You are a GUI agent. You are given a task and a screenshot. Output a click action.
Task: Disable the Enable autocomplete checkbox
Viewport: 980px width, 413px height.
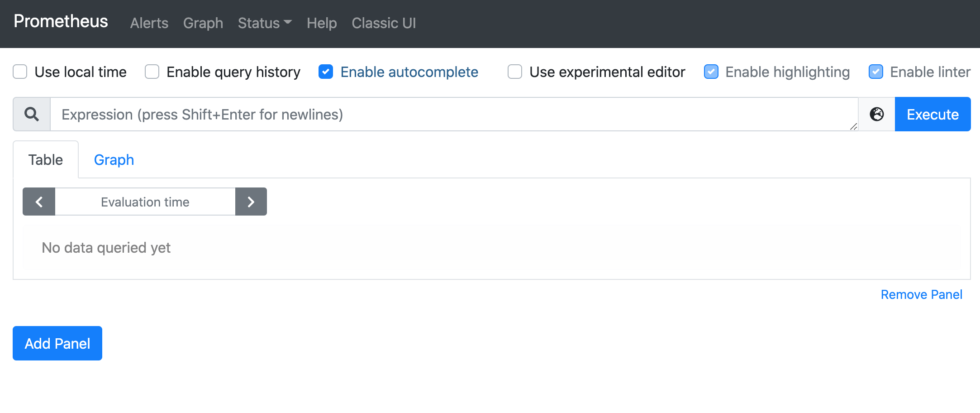pos(326,72)
